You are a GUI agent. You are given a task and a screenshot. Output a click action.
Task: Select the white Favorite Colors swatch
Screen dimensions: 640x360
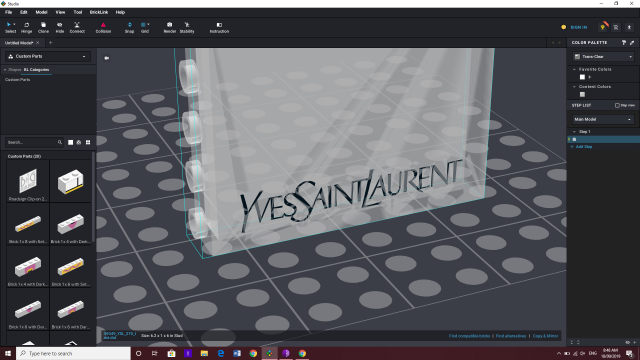coord(582,77)
